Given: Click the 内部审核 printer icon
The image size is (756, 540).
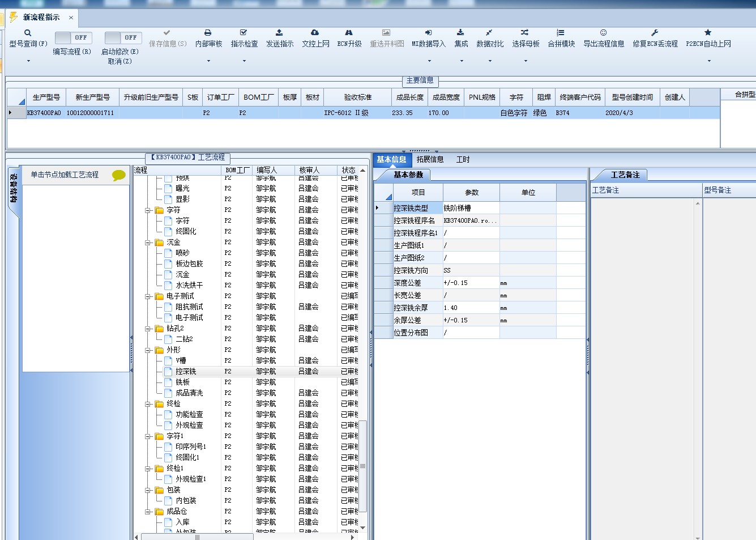Looking at the screenshot, I should coord(208,33).
